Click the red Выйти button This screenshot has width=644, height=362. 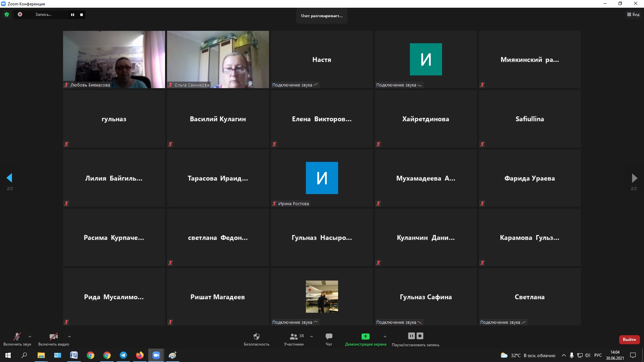pos(629,340)
